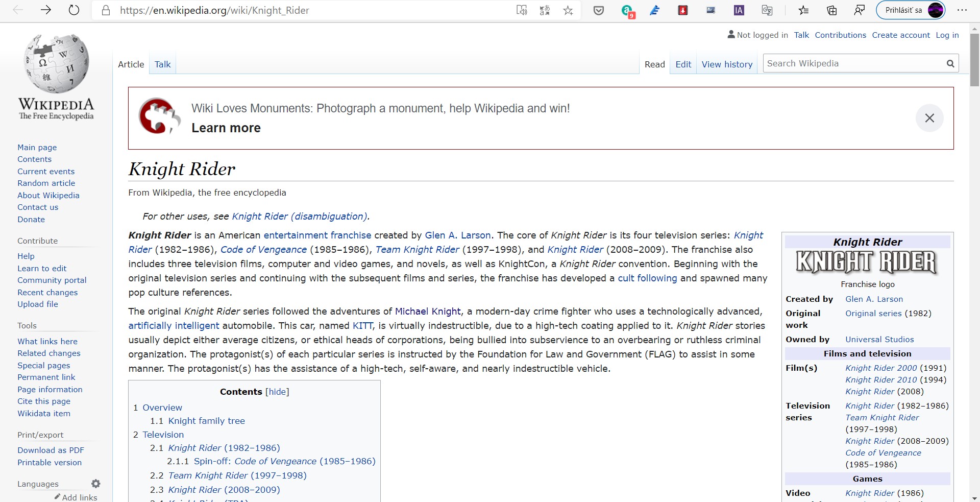The height and width of the screenshot is (502, 980).
Task: Click Learn more in the banner
Action: [x=226, y=128]
